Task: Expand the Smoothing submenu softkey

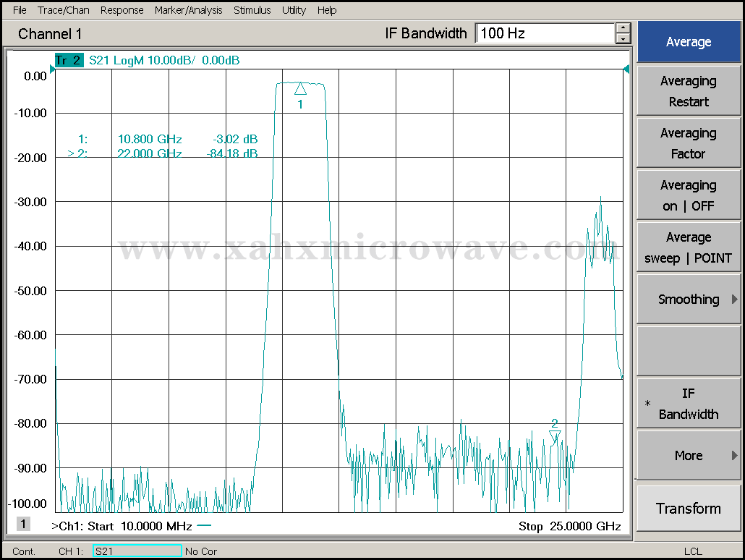Action: click(689, 300)
